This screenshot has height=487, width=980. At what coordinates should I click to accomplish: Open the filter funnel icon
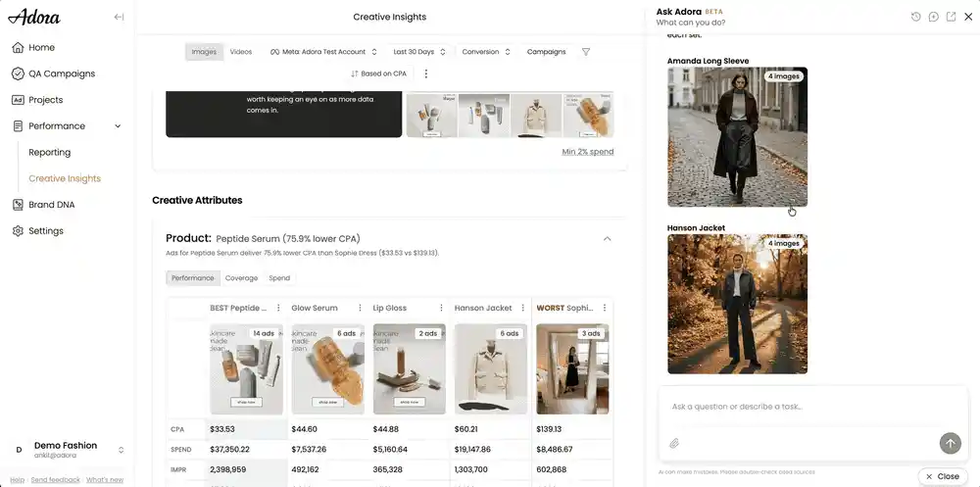(586, 52)
